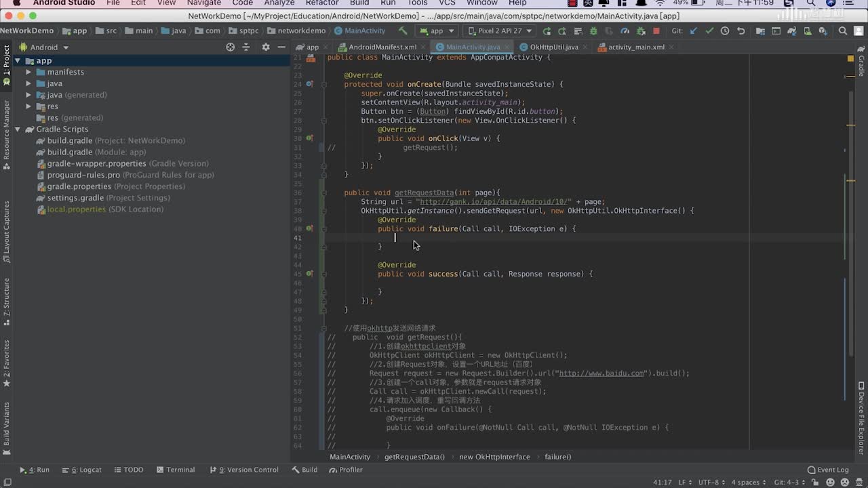Click the gank.io API URL string
Image resolution: width=868 pixels, height=488 pixels.
494,201
